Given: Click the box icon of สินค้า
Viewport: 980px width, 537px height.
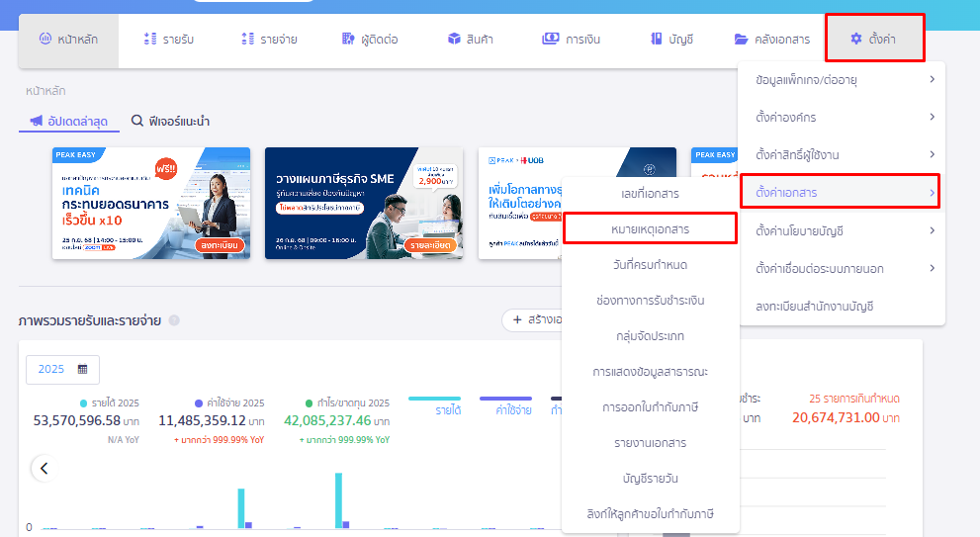Looking at the screenshot, I should [x=454, y=39].
